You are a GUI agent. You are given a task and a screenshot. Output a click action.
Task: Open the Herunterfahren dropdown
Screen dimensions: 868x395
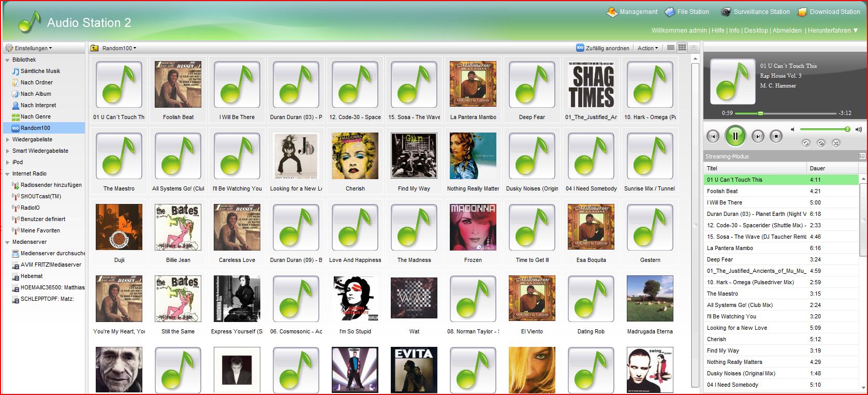point(833,31)
